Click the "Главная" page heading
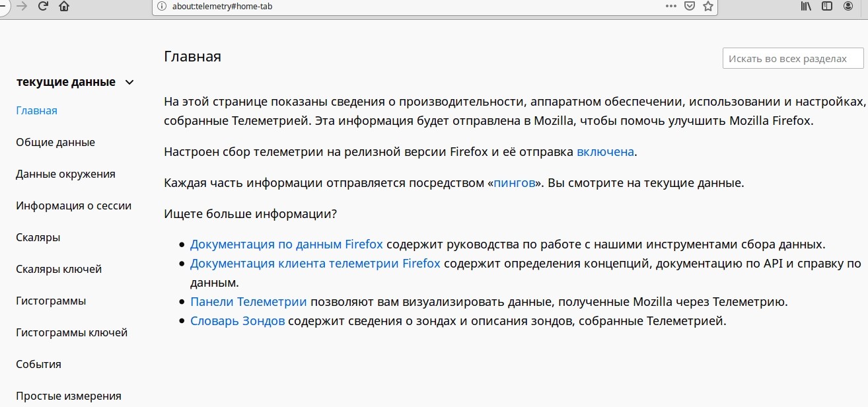The width and height of the screenshot is (868, 407). [x=192, y=56]
